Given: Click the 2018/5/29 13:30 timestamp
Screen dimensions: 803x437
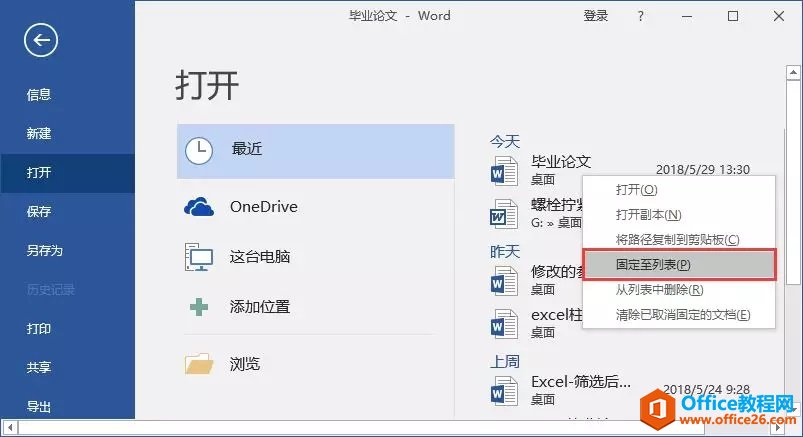Looking at the screenshot, I should [x=703, y=170].
